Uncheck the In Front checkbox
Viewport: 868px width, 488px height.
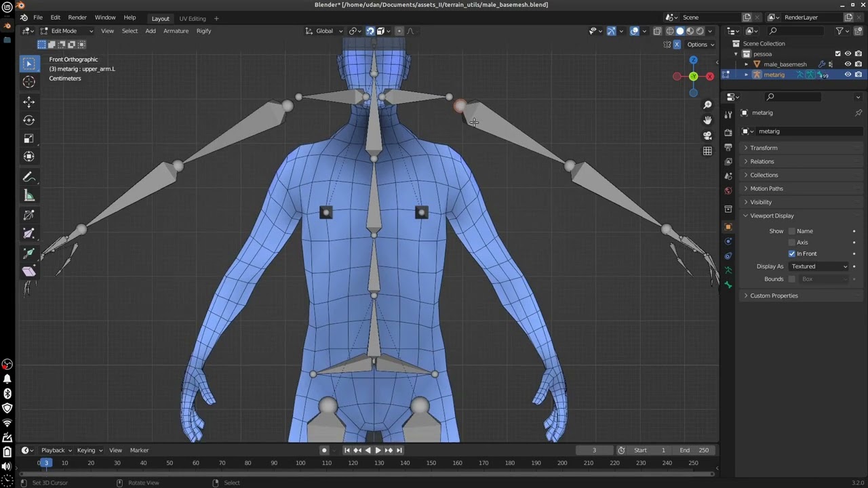point(791,253)
